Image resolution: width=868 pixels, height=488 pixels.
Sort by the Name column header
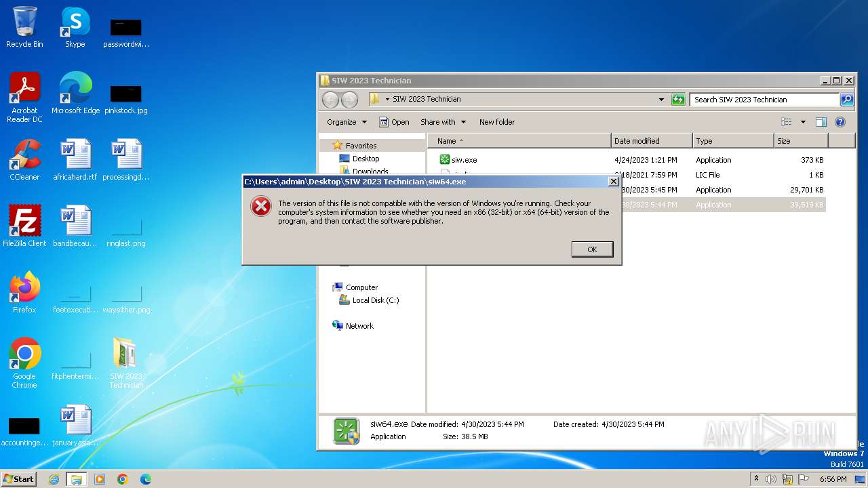tap(519, 141)
